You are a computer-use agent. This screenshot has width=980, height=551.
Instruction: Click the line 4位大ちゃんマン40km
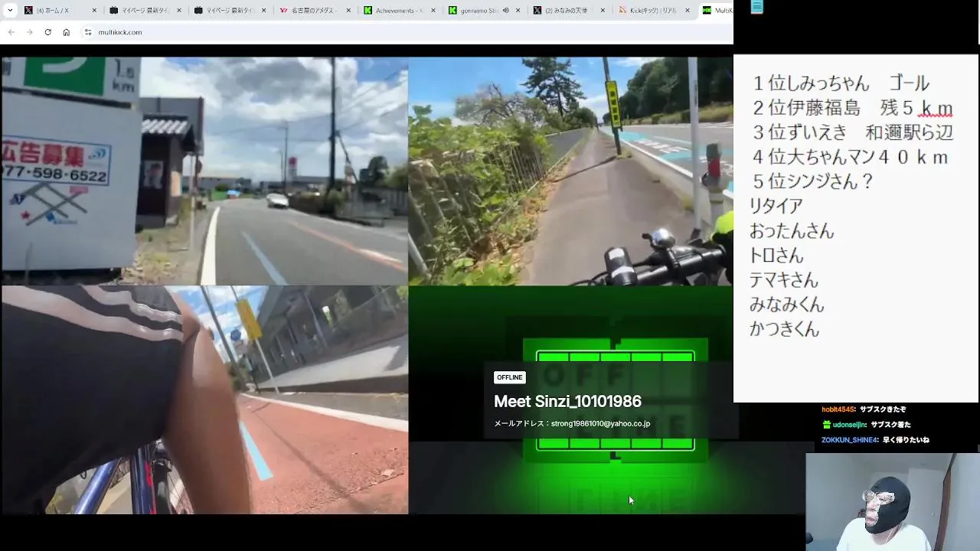click(850, 157)
